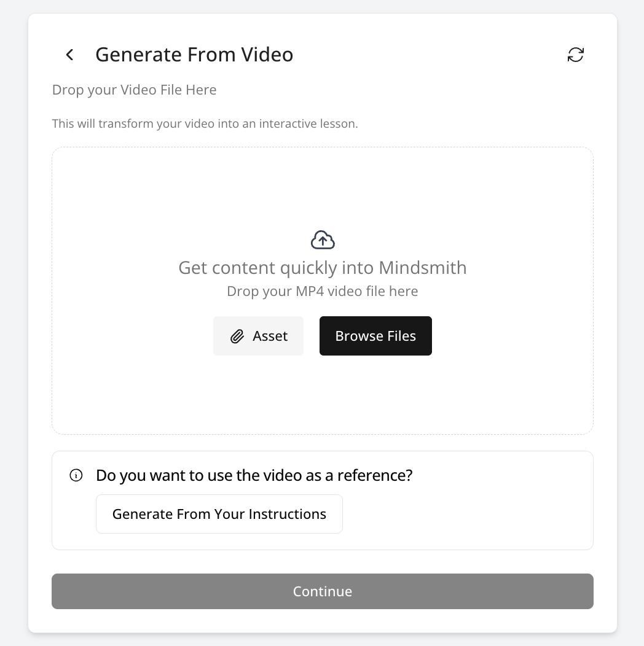The width and height of the screenshot is (644, 646).
Task: Click the word Mindsmith in the dropzone
Action: tap(423, 268)
